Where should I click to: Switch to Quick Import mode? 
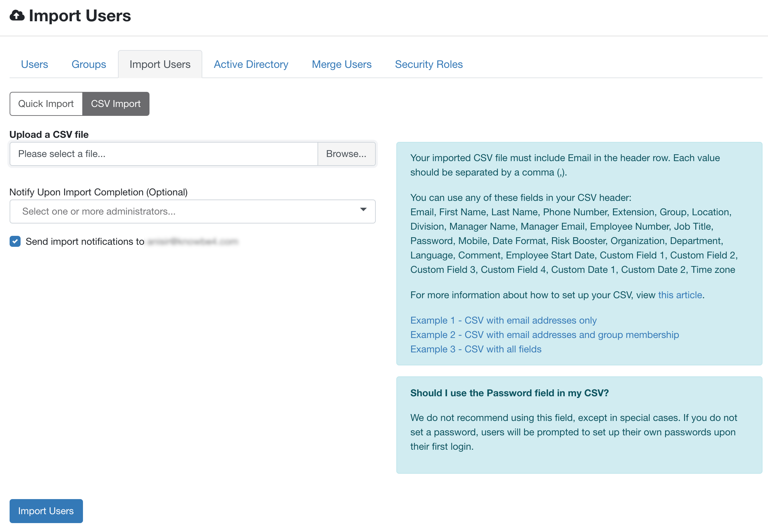point(46,104)
